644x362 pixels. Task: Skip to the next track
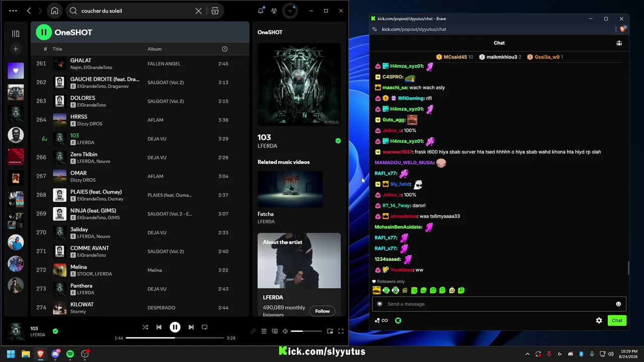coord(191,327)
